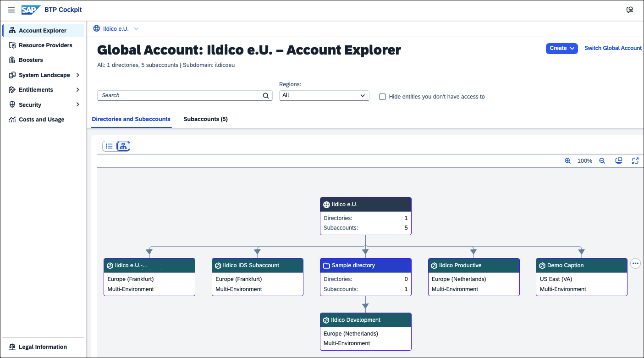
Task: Click the globe icon in the breadcrumb
Action: coord(96,28)
